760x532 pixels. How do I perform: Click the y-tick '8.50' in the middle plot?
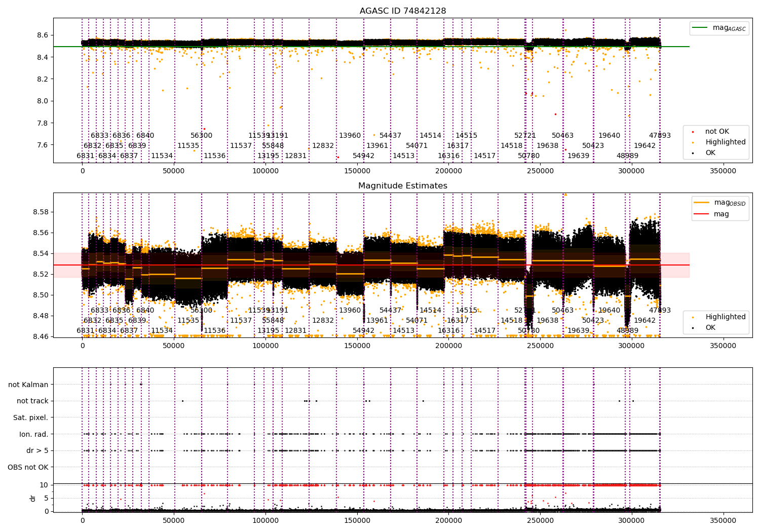(x=40, y=295)
